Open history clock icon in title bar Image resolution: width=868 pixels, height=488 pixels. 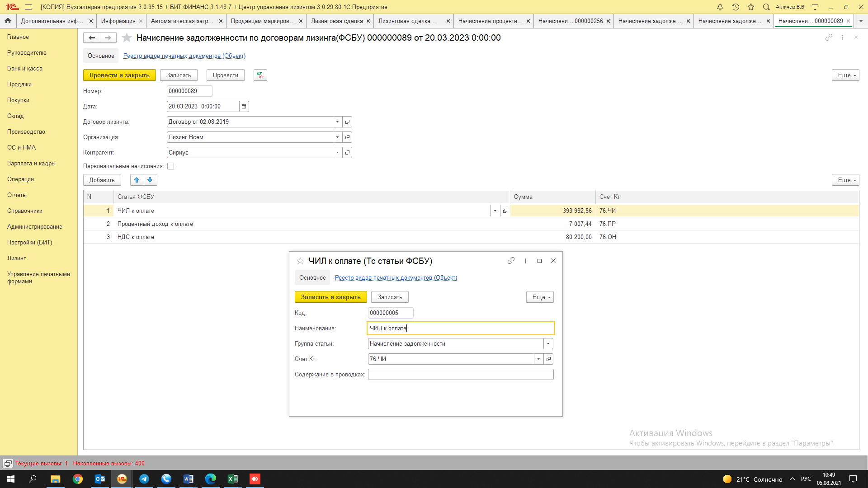coord(736,7)
